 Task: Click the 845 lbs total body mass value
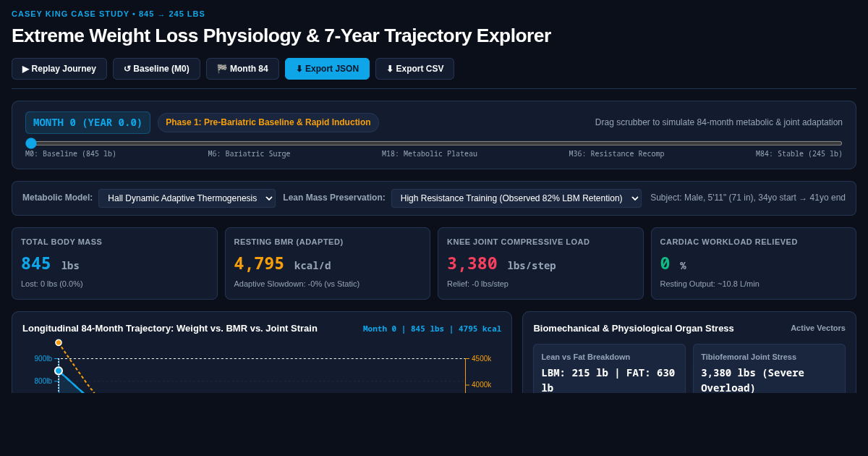pos(50,264)
